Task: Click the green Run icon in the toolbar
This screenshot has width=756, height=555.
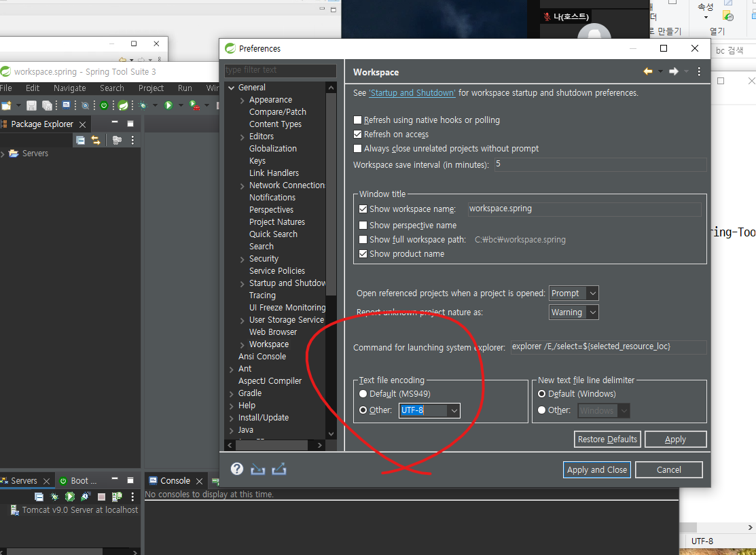Action: [x=168, y=105]
